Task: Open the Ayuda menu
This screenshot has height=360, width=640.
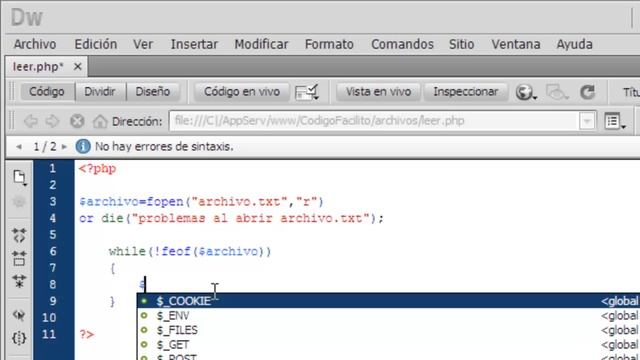Action: [x=574, y=44]
